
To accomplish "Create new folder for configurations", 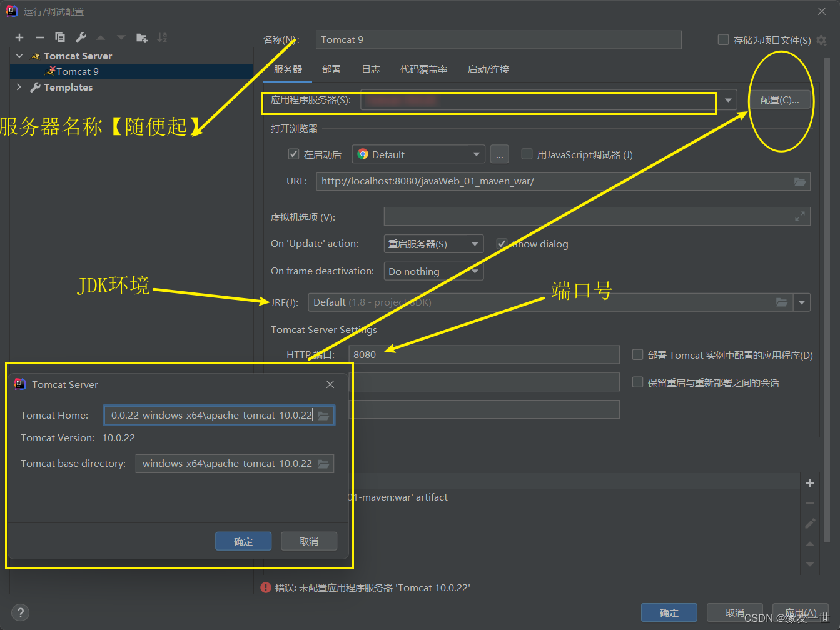I will (142, 37).
